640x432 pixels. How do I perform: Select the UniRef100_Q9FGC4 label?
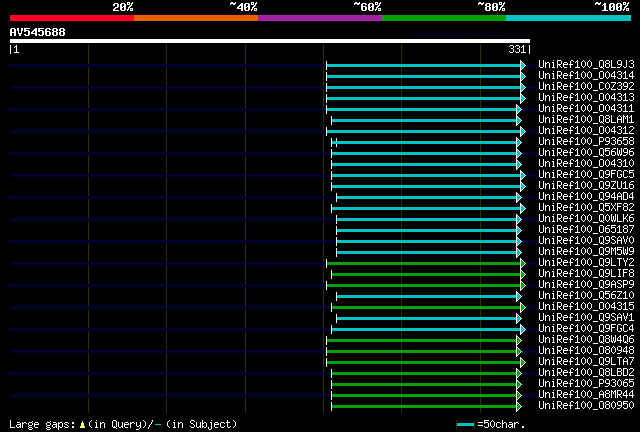[x=586, y=329]
